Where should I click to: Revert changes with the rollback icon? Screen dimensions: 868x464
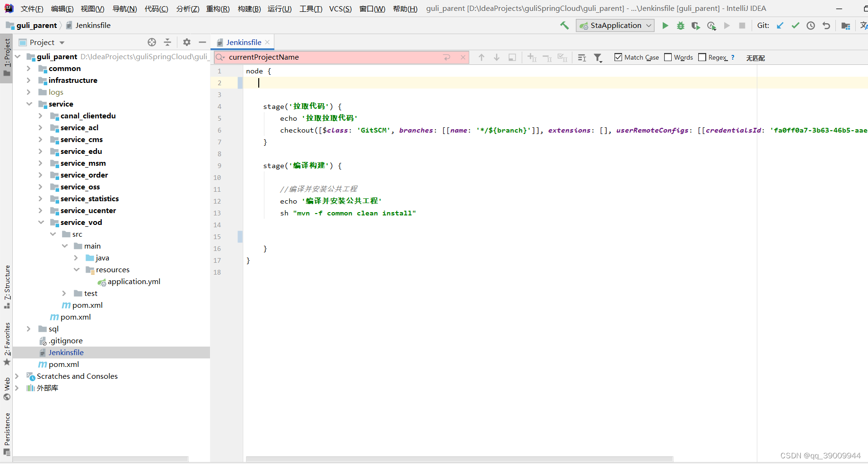click(826, 26)
